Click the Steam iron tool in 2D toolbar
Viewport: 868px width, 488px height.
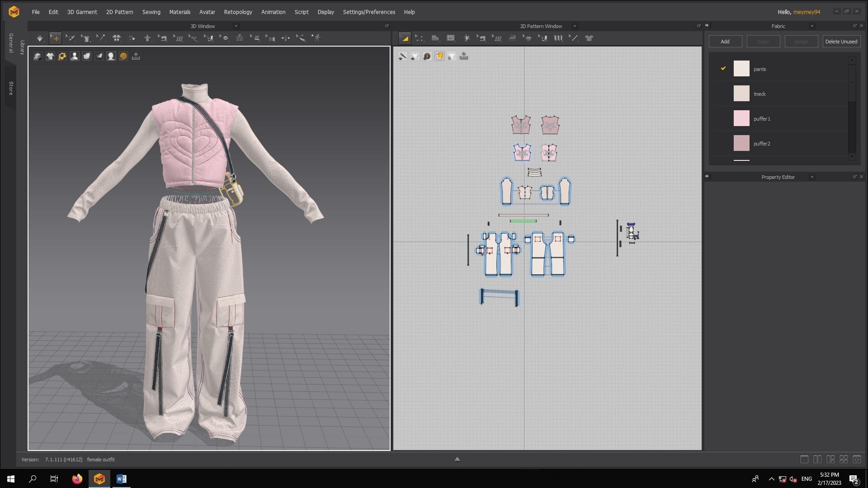coord(512,38)
